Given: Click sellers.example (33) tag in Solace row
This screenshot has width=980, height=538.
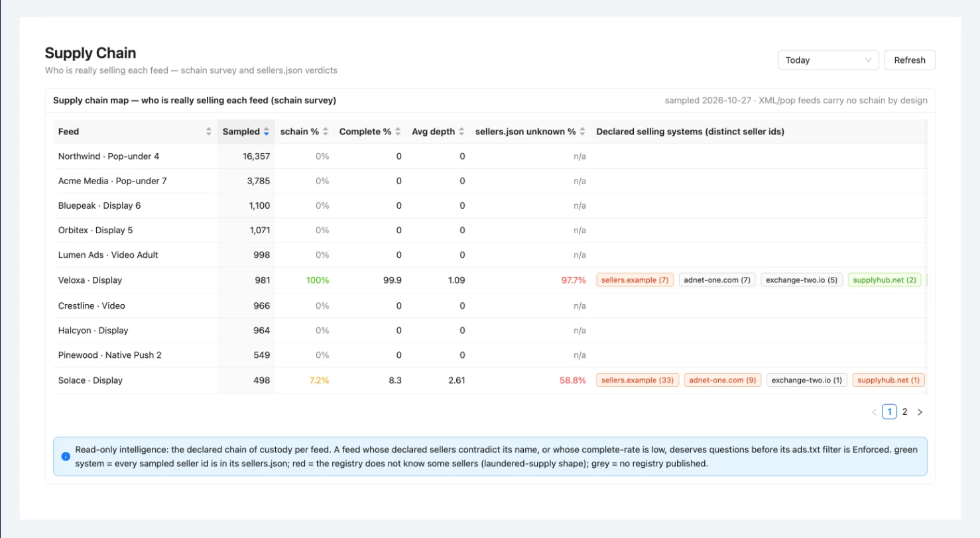Looking at the screenshot, I should coord(638,380).
